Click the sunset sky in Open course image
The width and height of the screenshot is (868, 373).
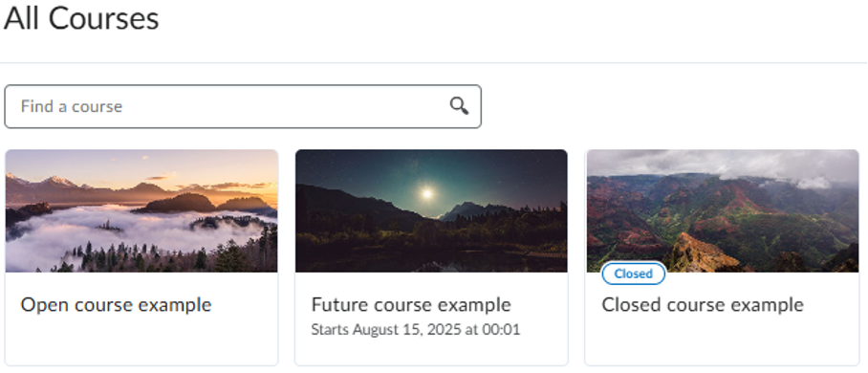[x=166, y=165]
